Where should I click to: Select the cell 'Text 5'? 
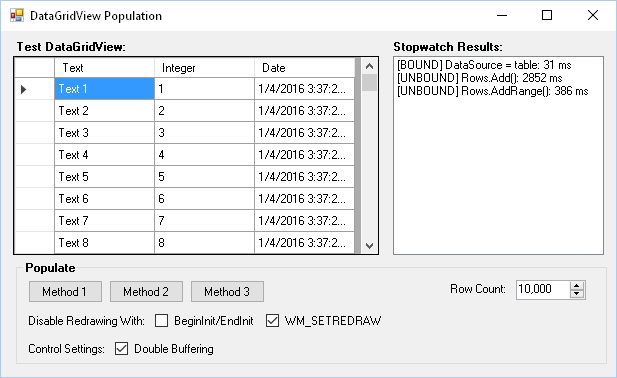(104, 177)
